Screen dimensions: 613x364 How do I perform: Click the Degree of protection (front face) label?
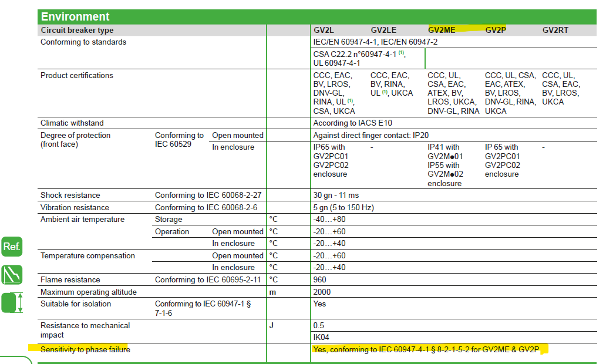pyautogui.click(x=76, y=140)
